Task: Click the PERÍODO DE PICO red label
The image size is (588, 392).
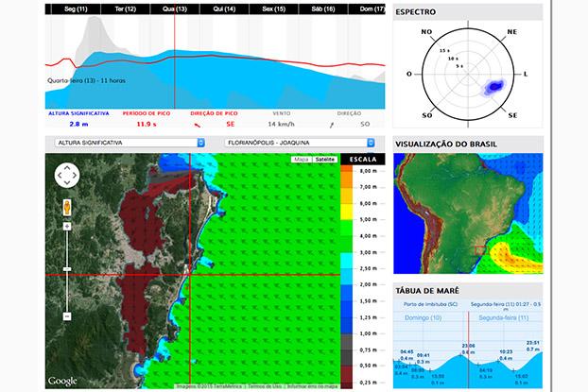Action: tap(147, 113)
